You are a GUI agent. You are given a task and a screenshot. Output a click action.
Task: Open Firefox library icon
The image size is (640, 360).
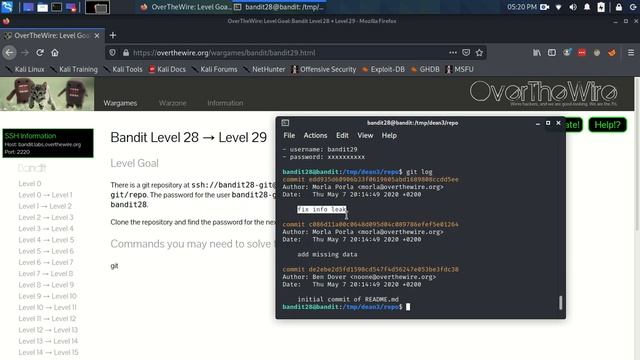[537, 53]
